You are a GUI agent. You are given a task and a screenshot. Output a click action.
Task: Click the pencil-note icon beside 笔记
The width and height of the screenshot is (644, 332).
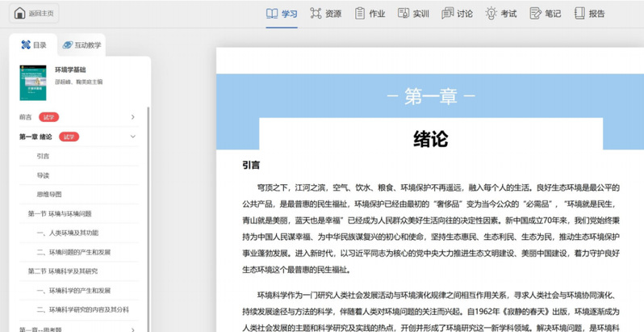[535, 14]
